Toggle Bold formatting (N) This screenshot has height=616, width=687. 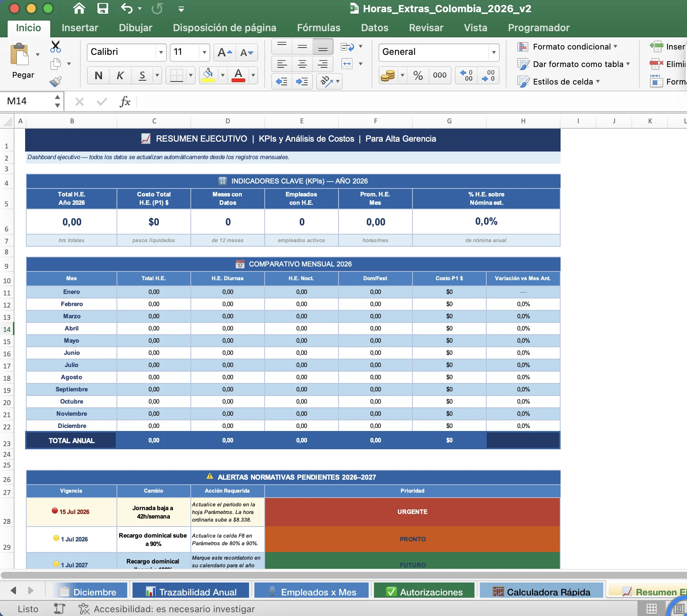98,75
